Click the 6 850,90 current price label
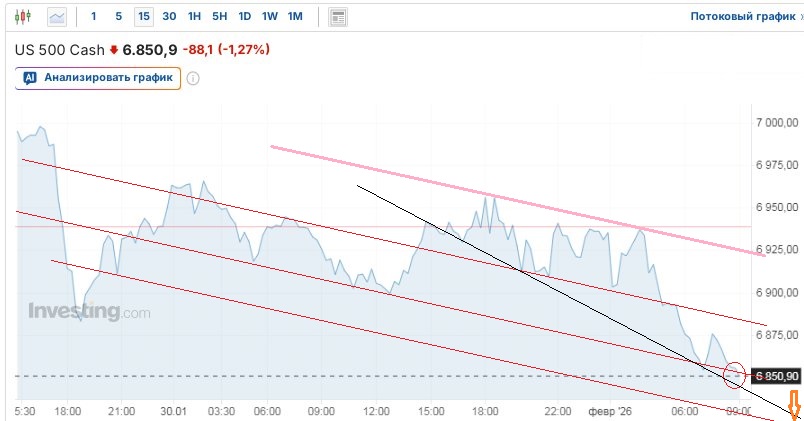This screenshot has height=421, width=804. (778, 376)
